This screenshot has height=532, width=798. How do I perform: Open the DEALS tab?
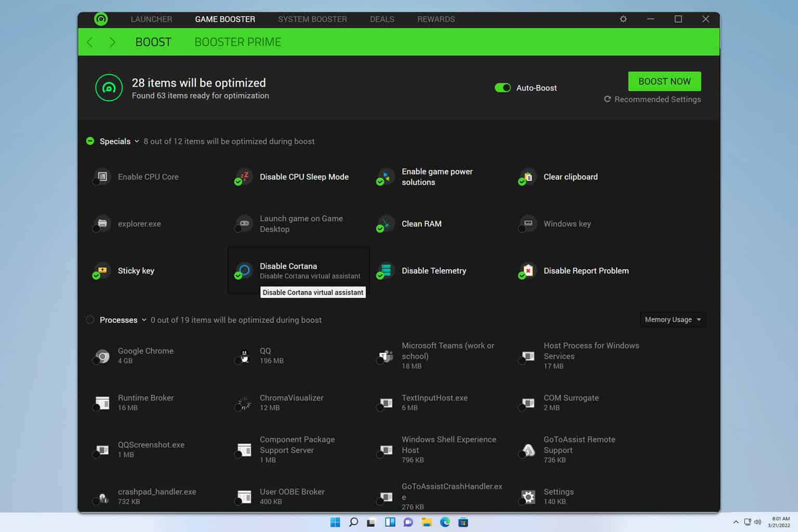tap(382, 19)
